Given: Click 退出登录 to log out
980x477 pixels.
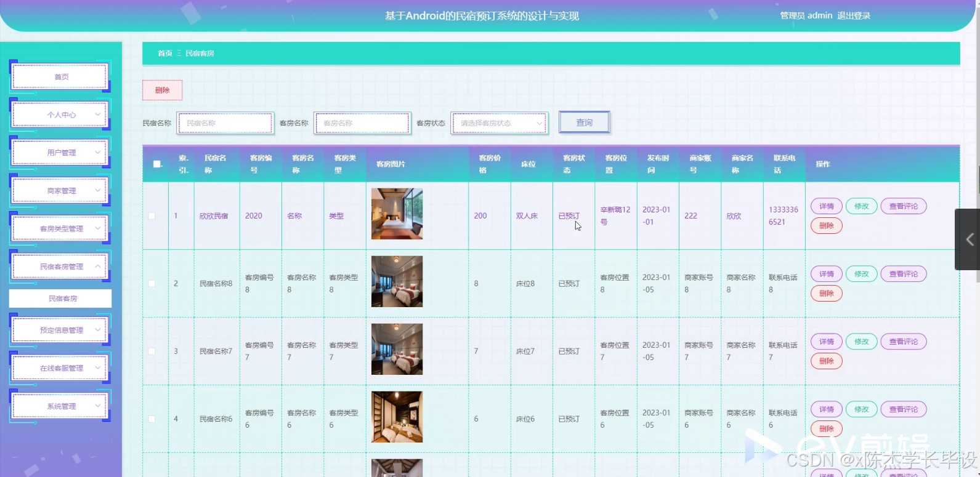Looking at the screenshot, I should point(854,16).
